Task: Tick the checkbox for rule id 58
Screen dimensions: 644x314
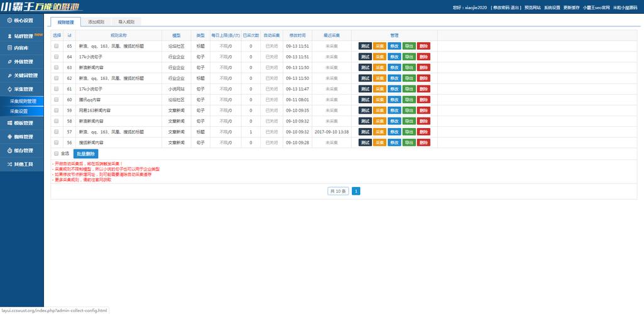Action: (57, 121)
